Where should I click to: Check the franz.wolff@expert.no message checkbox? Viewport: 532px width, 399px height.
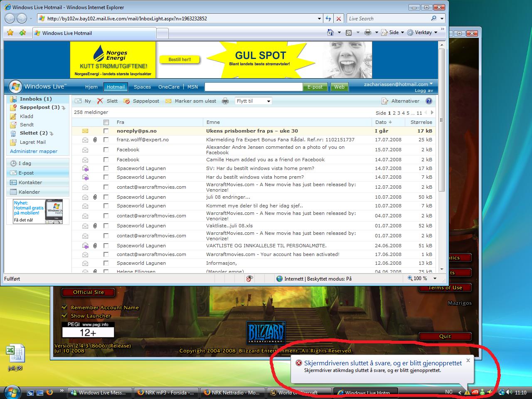click(106, 140)
